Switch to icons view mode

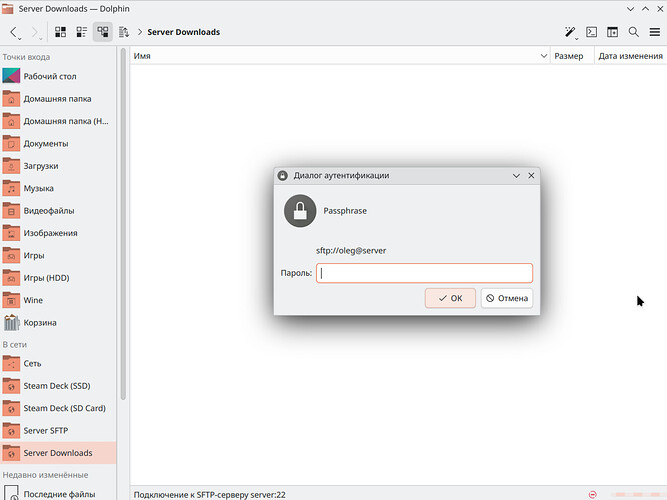pyautogui.click(x=60, y=32)
